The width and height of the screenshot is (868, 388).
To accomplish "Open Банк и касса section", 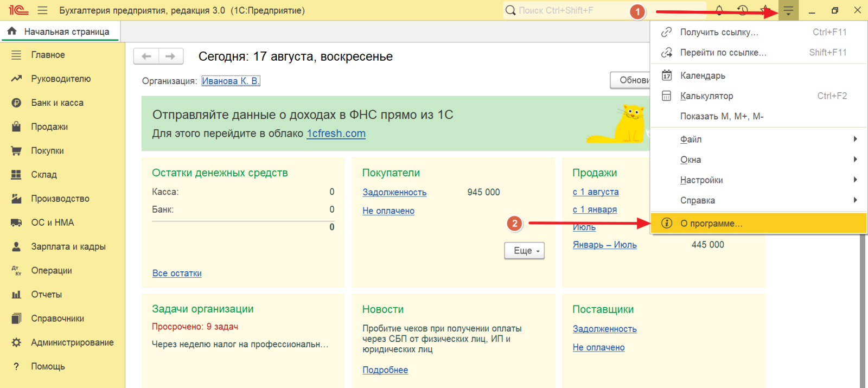I will point(57,103).
